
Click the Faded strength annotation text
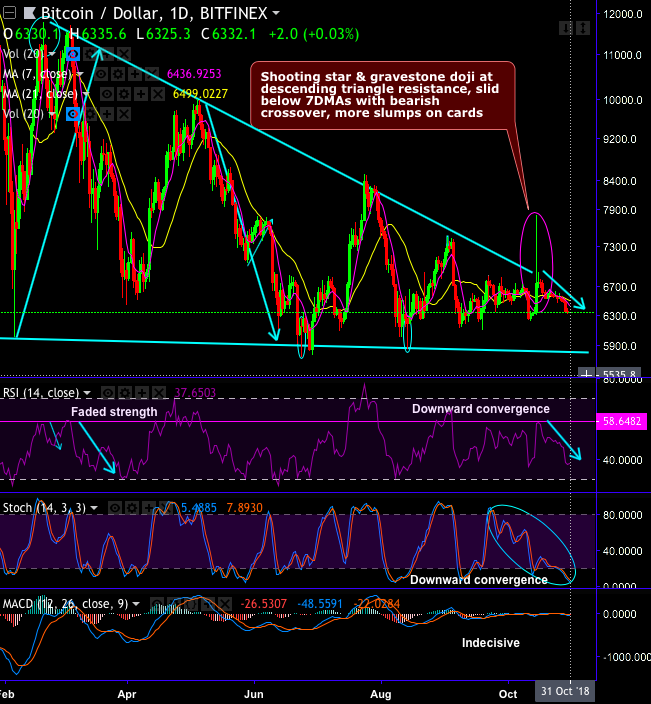pos(114,412)
